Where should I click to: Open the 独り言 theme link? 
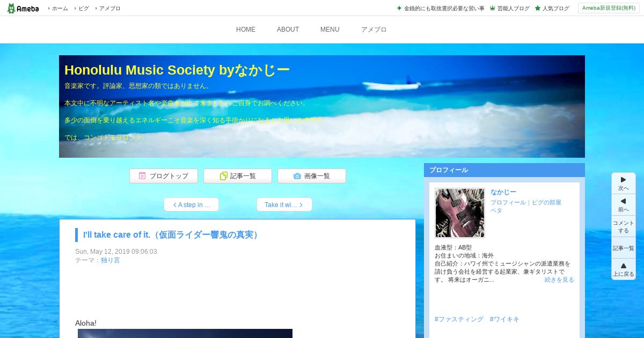point(111,260)
